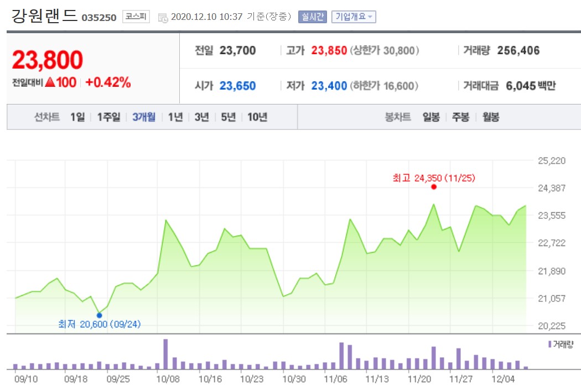Viewport: 581px width, 392px height.
Task: Open the 기업개요 dropdown
Action: (354, 17)
